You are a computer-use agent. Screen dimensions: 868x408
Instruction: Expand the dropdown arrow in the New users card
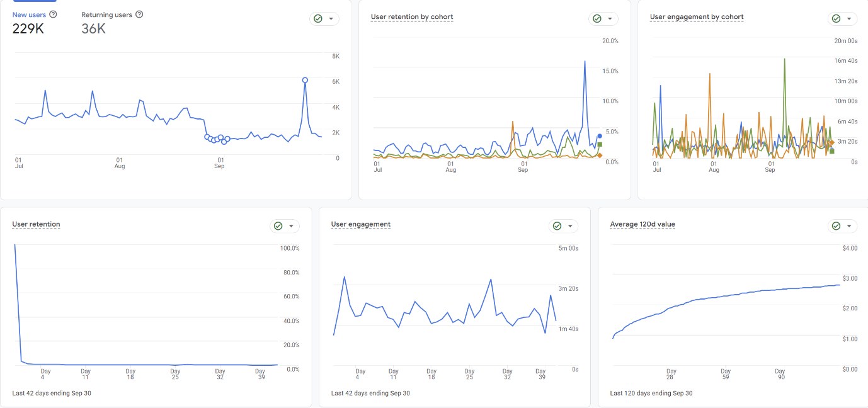tap(331, 19)
